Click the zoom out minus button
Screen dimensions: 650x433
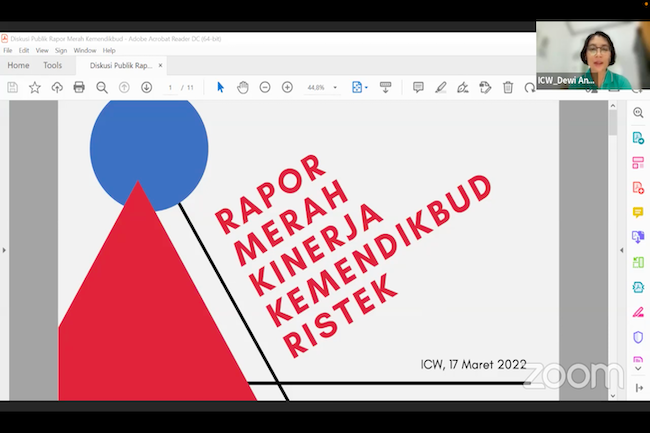pyautogui.click(x=265, y=88)
